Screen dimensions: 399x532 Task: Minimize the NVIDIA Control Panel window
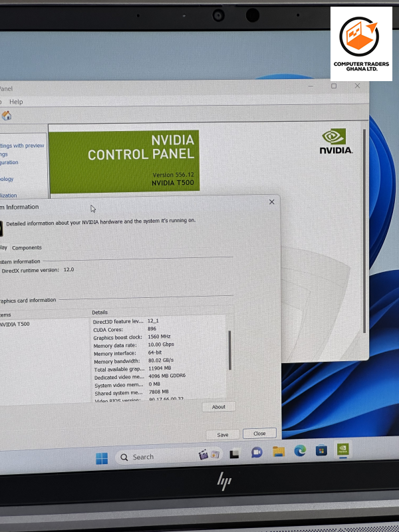pos(311,86)
